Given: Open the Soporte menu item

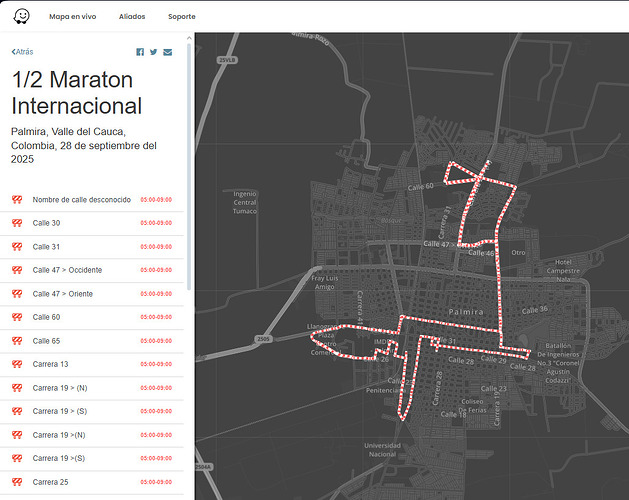Looking at the screenshot, I should (x=182, y=17).
